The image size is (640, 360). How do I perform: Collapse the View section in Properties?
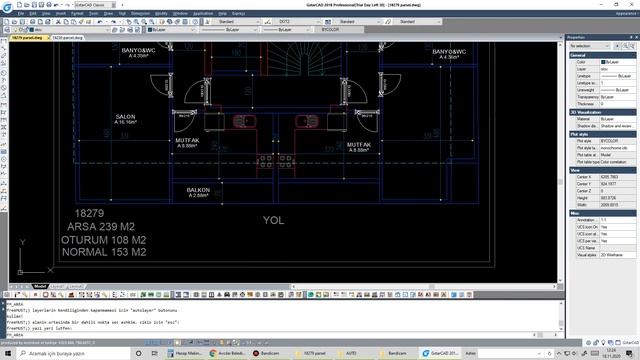(x=602, y=170)
